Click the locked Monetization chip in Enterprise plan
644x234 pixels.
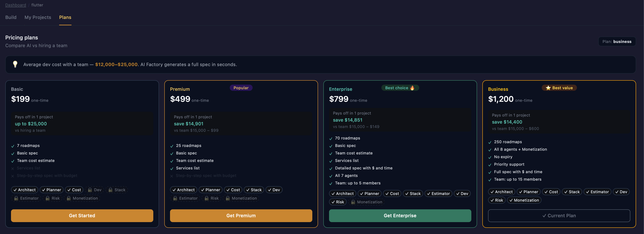click(x=366, y=202)
